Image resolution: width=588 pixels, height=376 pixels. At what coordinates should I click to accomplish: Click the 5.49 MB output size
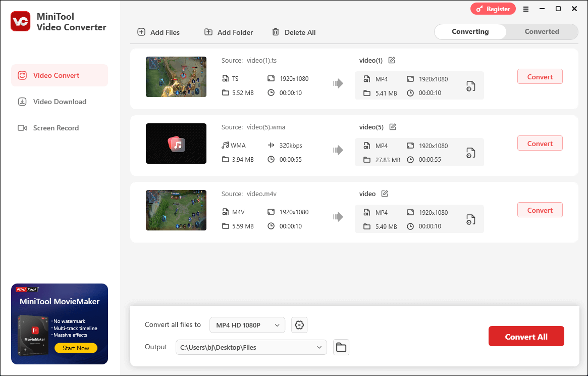pyautogui.click(x=386, y=227)
